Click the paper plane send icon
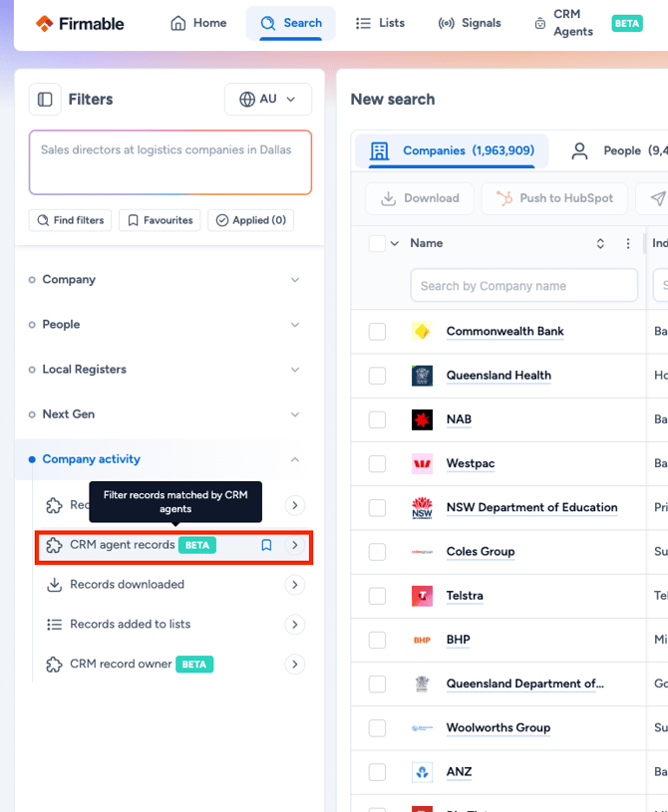The image size is (668, 812). point(658,198)
